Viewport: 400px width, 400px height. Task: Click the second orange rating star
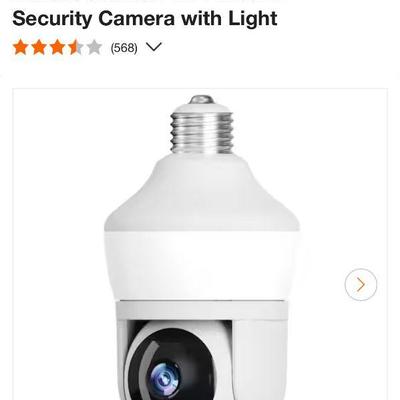coord(39,48)
